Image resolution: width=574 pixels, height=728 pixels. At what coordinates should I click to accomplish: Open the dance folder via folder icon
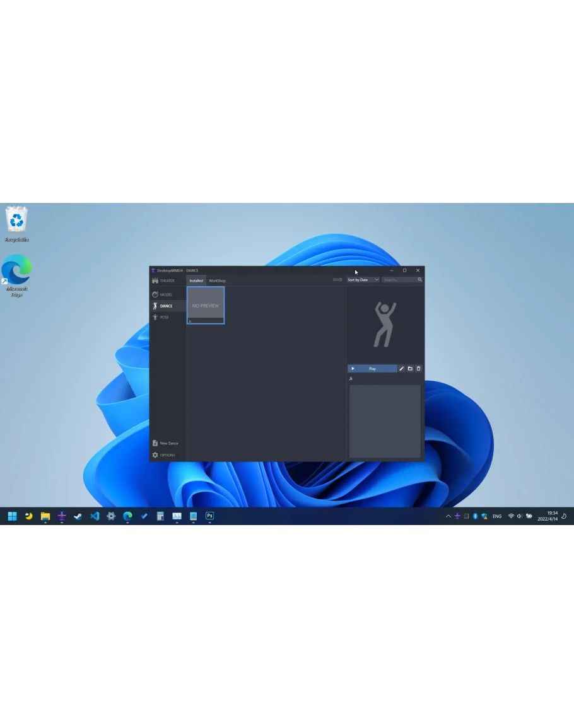pos(410,369)
